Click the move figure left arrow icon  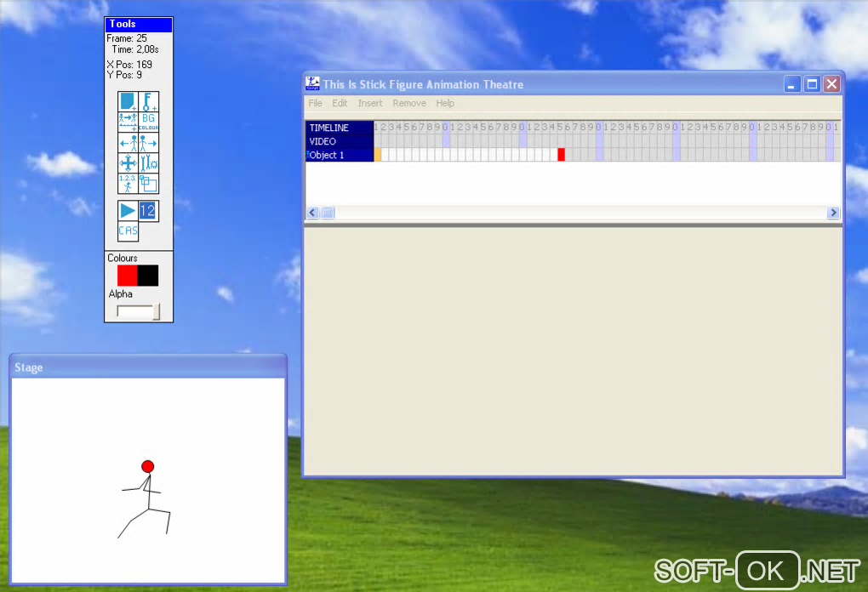tap(128, 143)
